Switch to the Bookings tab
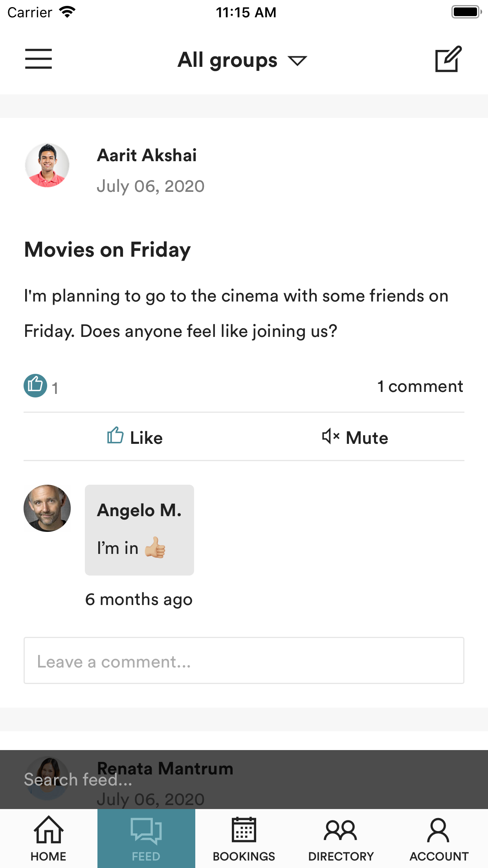Screen dimensions: 488x868 click(x=244, y=839)
